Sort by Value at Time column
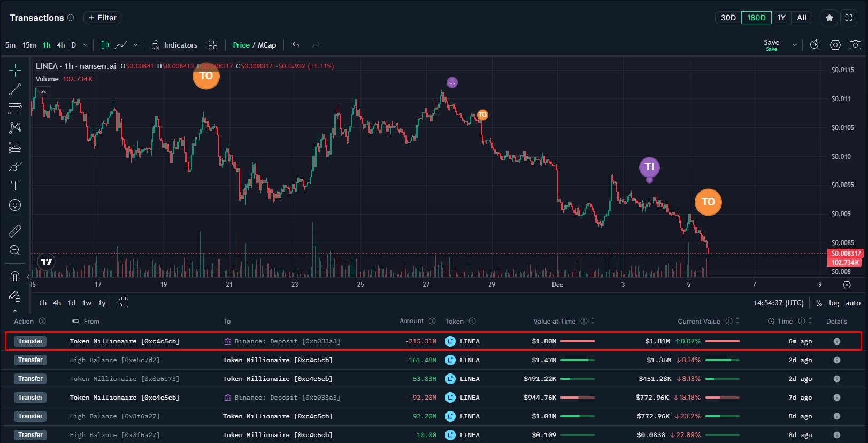The width and height of the screenshot is (868, 443). coord(592,321)
